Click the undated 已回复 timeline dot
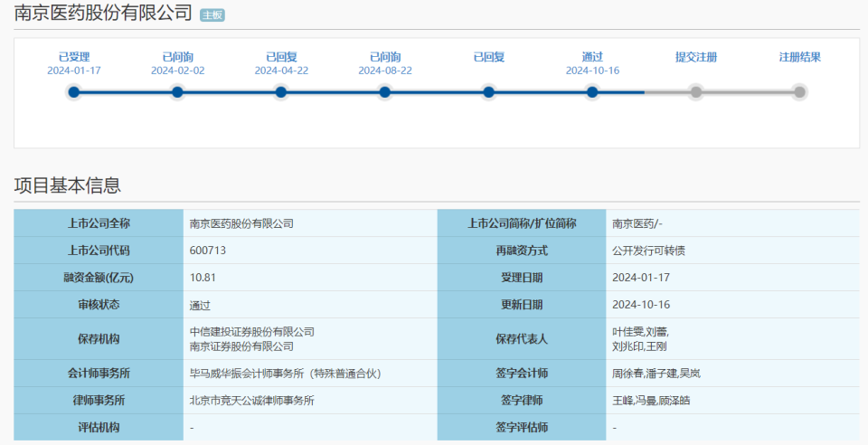Viewport: 868px width, 445px height. pos(488,91)
